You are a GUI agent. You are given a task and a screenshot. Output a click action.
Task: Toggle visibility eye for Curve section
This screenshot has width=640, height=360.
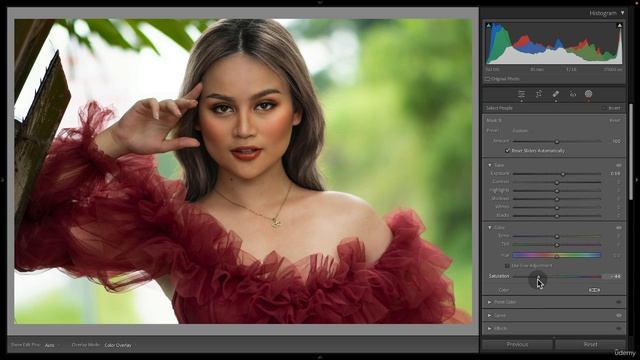point(619,316)
